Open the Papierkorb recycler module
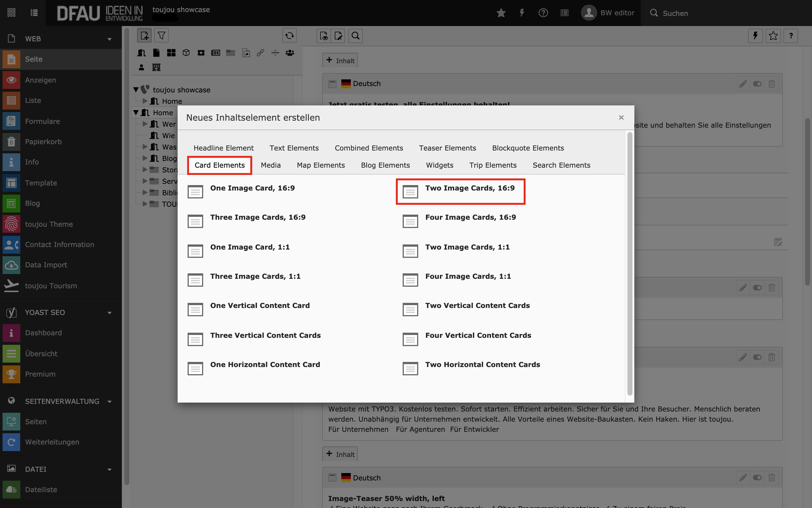 [61, 142]
